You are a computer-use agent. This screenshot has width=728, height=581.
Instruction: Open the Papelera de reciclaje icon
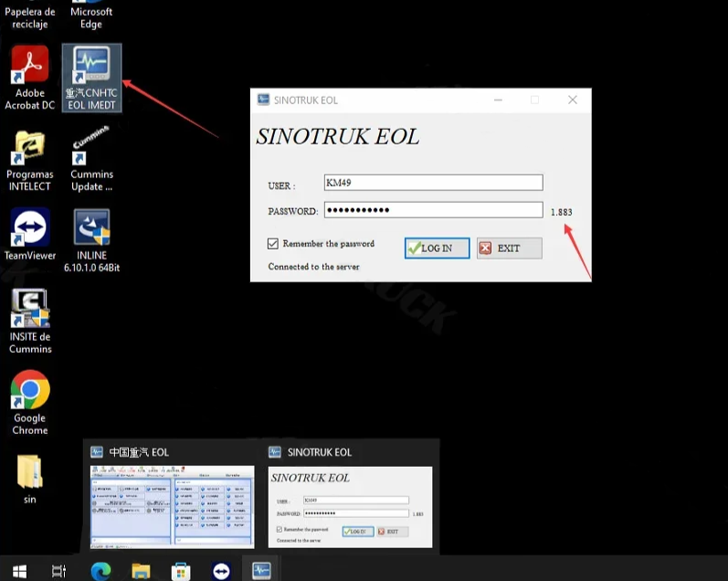(30, 16)
